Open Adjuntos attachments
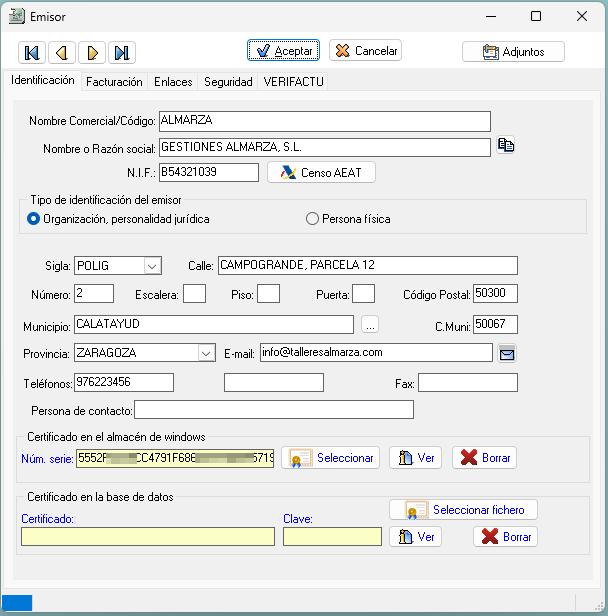Viewport: 608px width, 616px height. coord(513,51)
